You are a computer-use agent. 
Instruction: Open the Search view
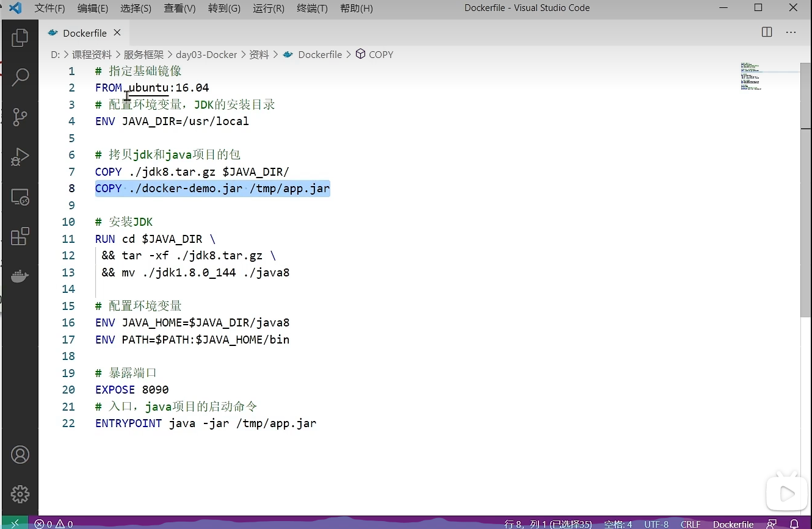[20, 77]
